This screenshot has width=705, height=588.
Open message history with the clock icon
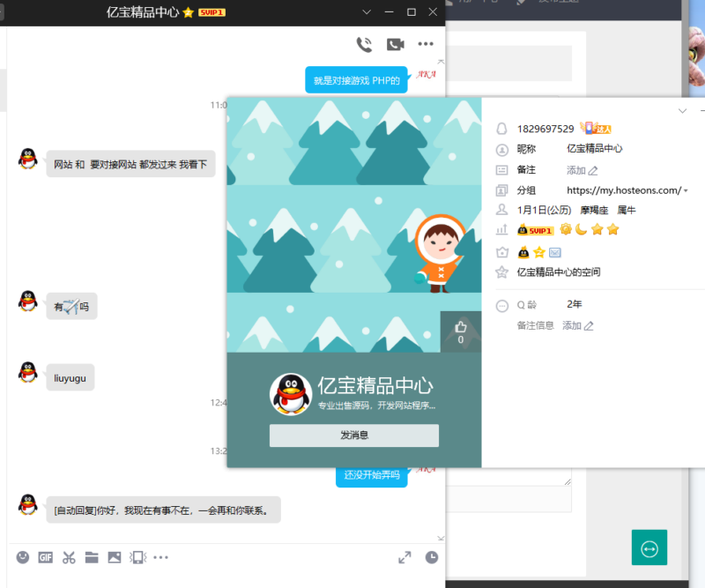pyautogui.click(x=432, y=557)
